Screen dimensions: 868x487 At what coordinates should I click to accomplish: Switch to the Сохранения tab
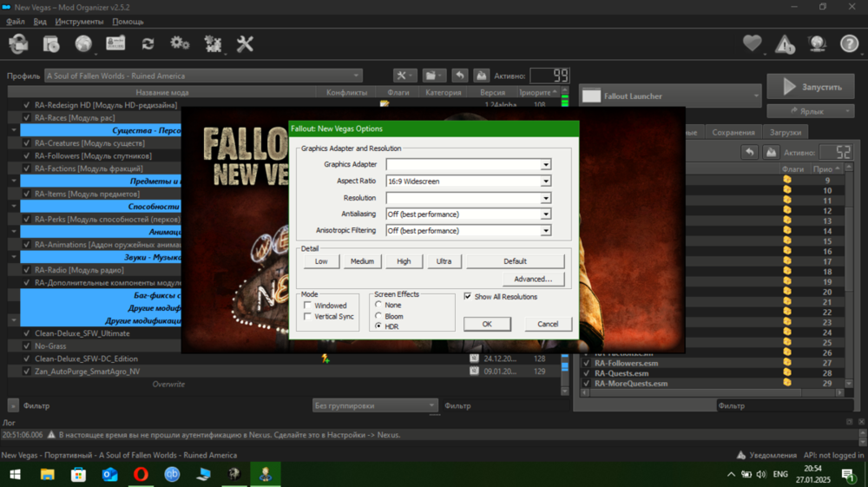click(733, 132)
